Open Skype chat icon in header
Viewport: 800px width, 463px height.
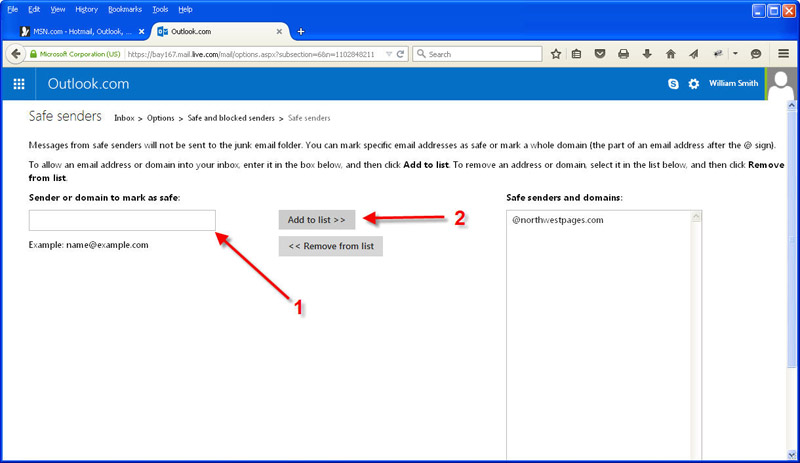pyautogui.click(x=673, y=84)
